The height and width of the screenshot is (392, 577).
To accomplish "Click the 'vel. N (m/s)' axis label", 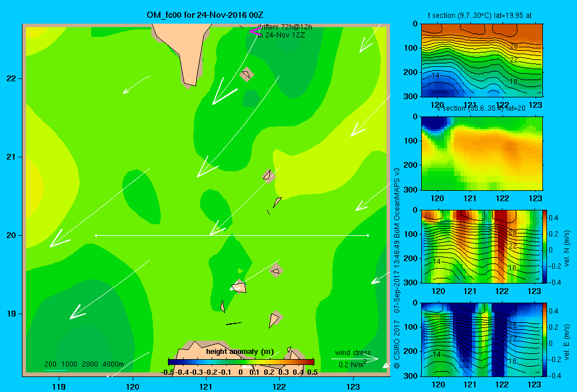I will point(567,248).
